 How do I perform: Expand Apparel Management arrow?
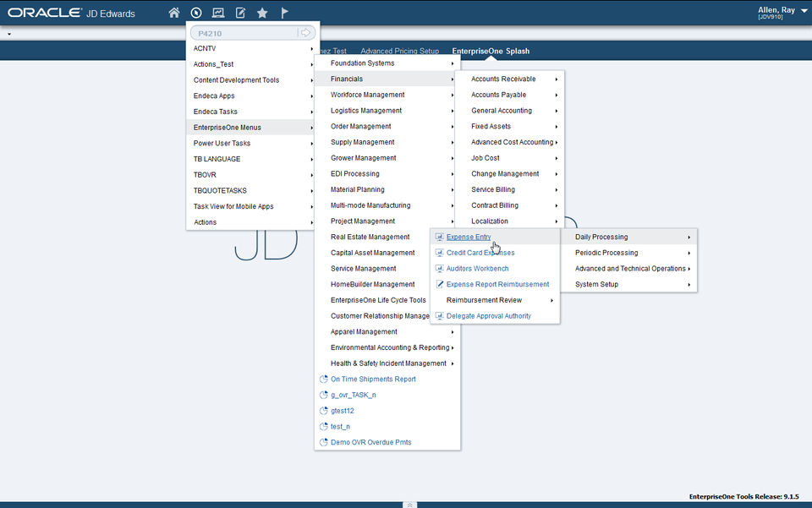click(452, 332)
